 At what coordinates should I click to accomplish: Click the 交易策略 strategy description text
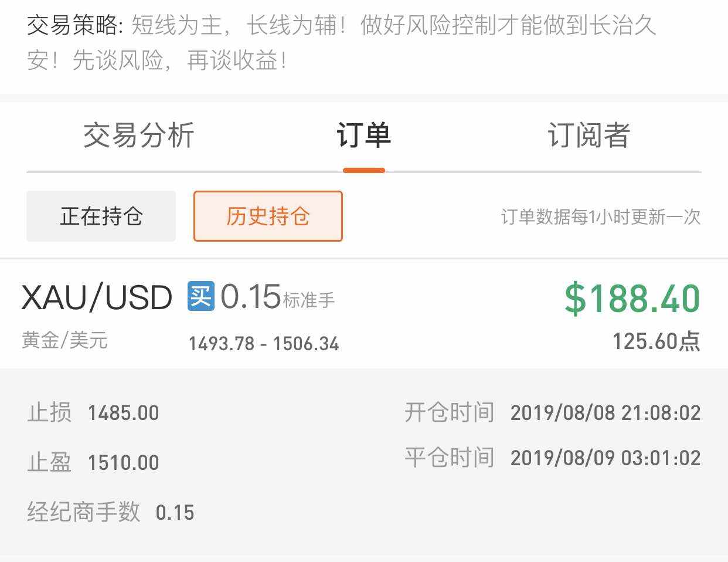[x=341, y=42]
